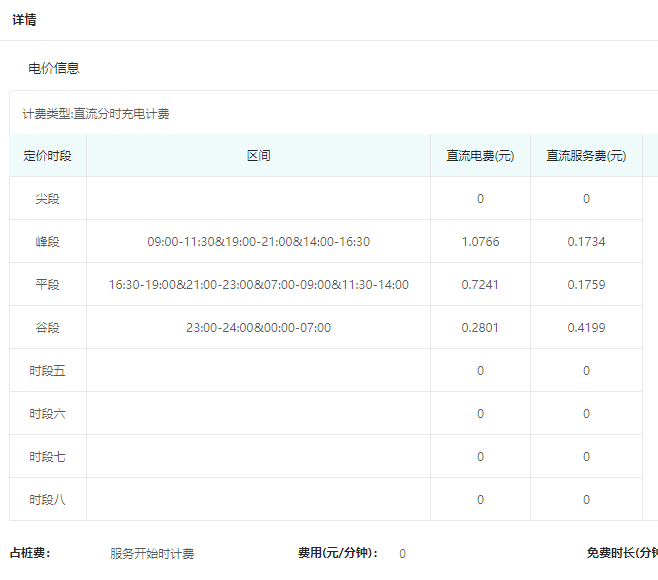Click the 1.0766 electricity fee value

[x=480, y=242]
